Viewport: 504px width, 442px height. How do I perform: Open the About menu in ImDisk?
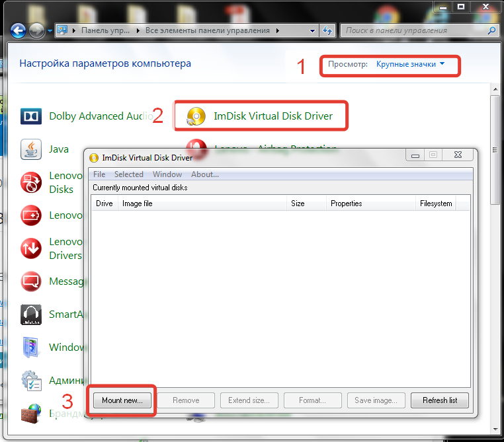[204, 174]
